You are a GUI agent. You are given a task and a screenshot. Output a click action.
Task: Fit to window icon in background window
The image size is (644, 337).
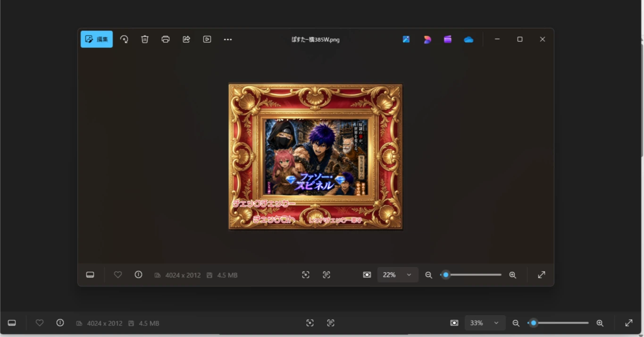click(x=454, y=323)
